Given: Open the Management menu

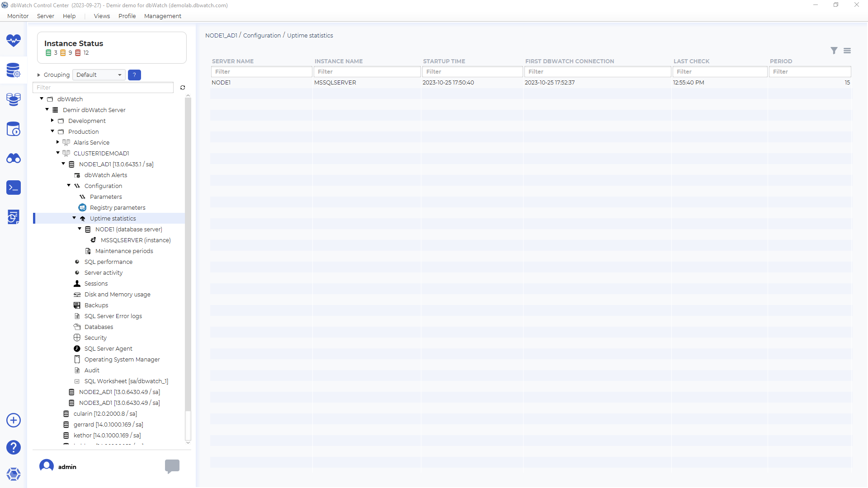Looking at the screenshot, I should coord(162,16).
